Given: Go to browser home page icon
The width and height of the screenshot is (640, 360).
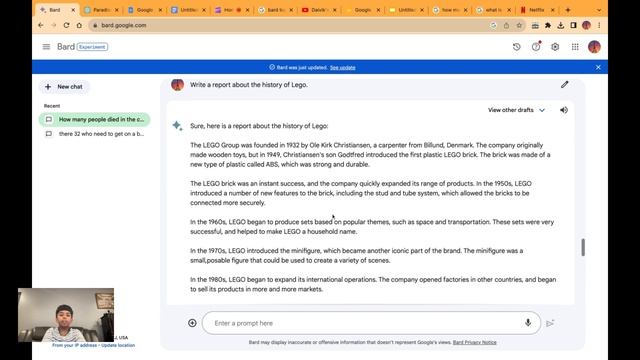Looking at the screenshot, I should pyautogui.click(x=79, y=25).
